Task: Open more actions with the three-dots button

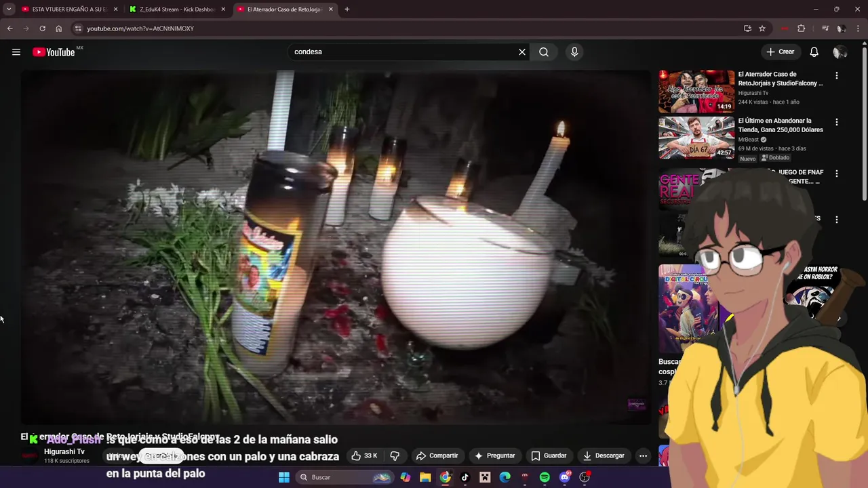Action: point(643,455)
